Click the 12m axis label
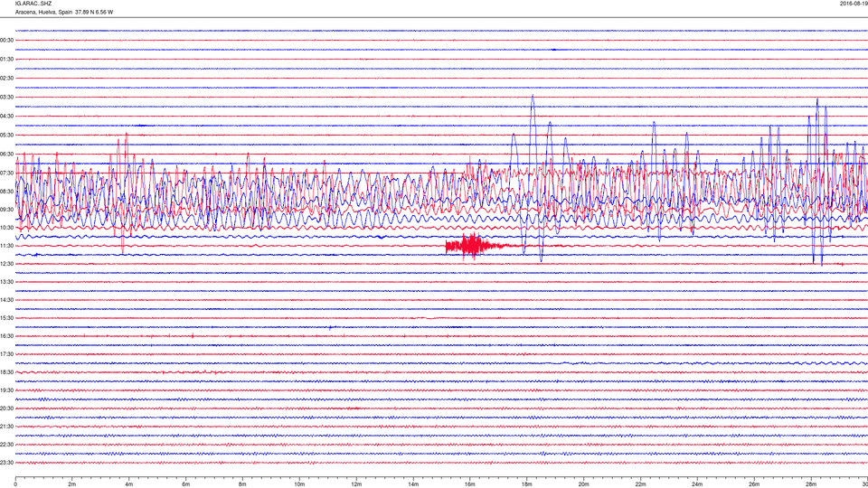Image resolution: width=868 pixels, height=488 pixels. [x=356, y=484]
